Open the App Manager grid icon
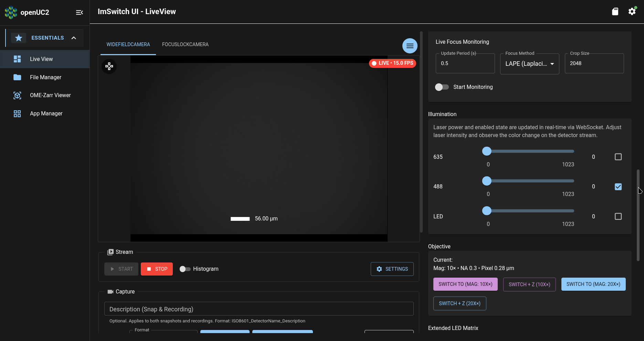Viewport: 644px width, 341px height. 17,113
